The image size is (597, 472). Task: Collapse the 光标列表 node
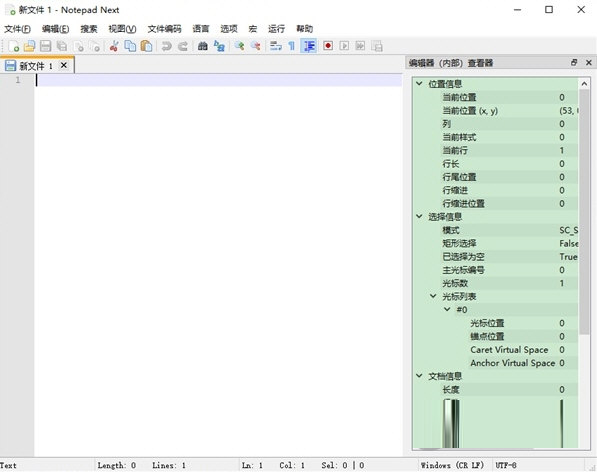coord(433,296)
